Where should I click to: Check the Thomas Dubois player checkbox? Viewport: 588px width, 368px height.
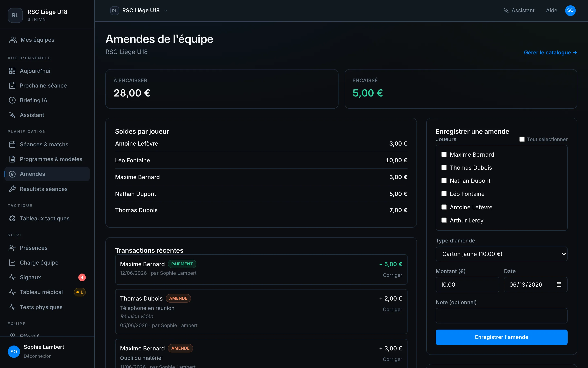(444, 167)
